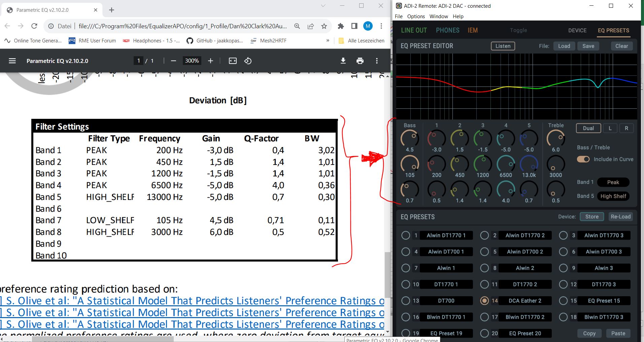
Task: Open PDF viewer more actions menu
Action: [377, 61]
